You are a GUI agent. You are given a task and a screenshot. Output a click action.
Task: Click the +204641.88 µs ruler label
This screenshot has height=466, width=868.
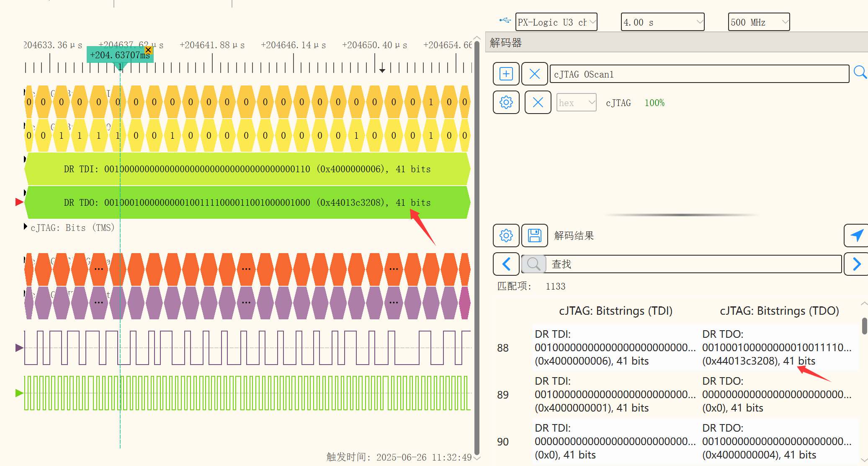pos(212,45)
